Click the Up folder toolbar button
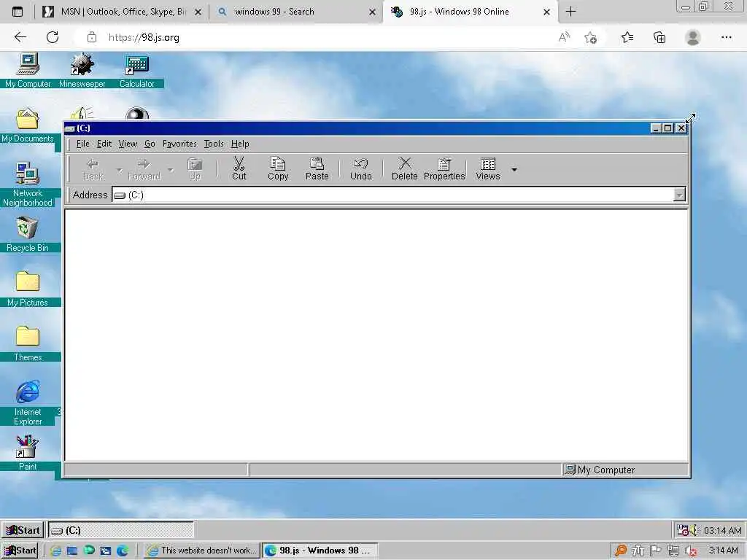This screenshot has height=560, width=747. (x=194, y=169)
